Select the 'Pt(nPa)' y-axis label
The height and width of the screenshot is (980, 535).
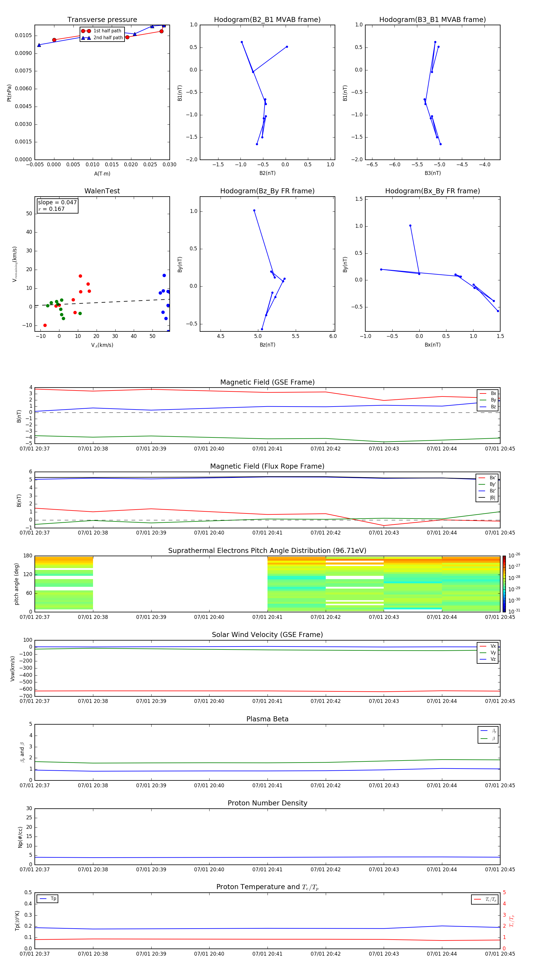(x=9, y=92)
